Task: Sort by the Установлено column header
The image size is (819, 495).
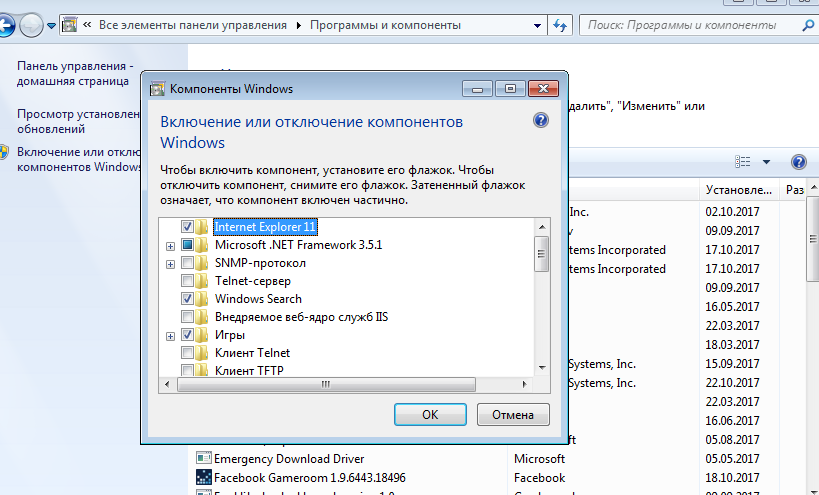Action: point(739,190)
